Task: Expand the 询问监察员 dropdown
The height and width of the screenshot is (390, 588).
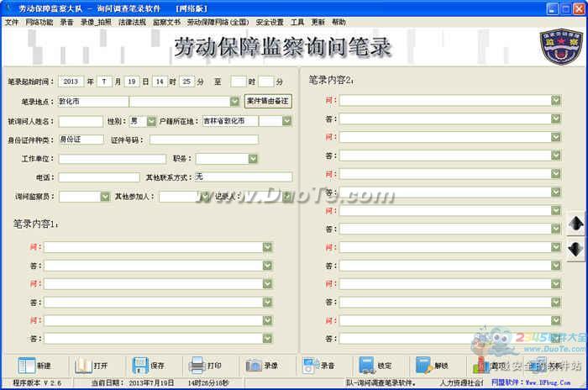Action: [104, 196]
